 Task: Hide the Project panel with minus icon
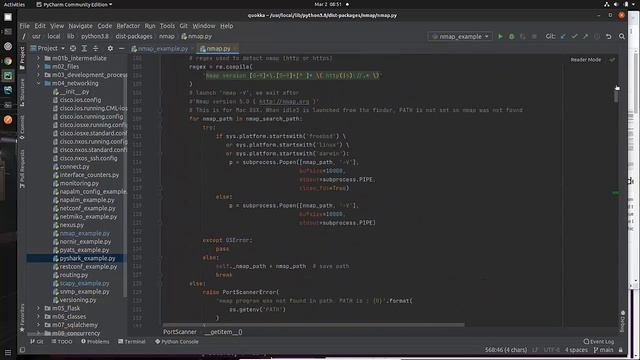tap(121, 48)
